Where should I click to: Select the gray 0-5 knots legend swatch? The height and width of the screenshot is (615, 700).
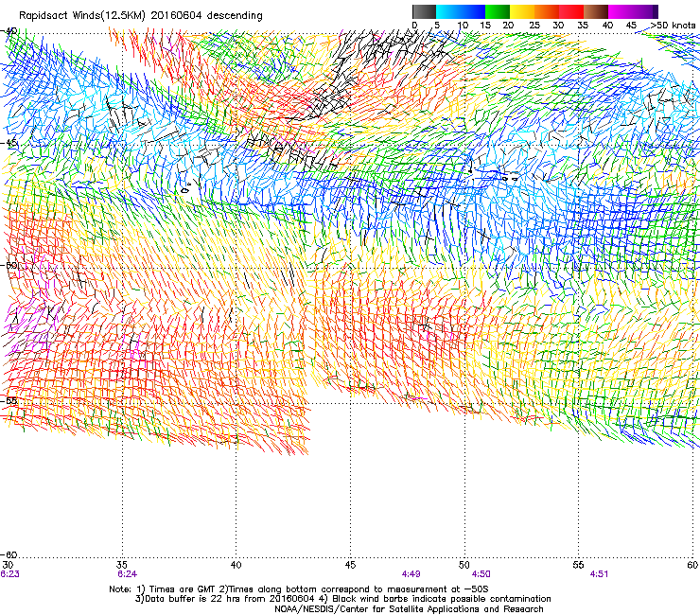(424, 11)
